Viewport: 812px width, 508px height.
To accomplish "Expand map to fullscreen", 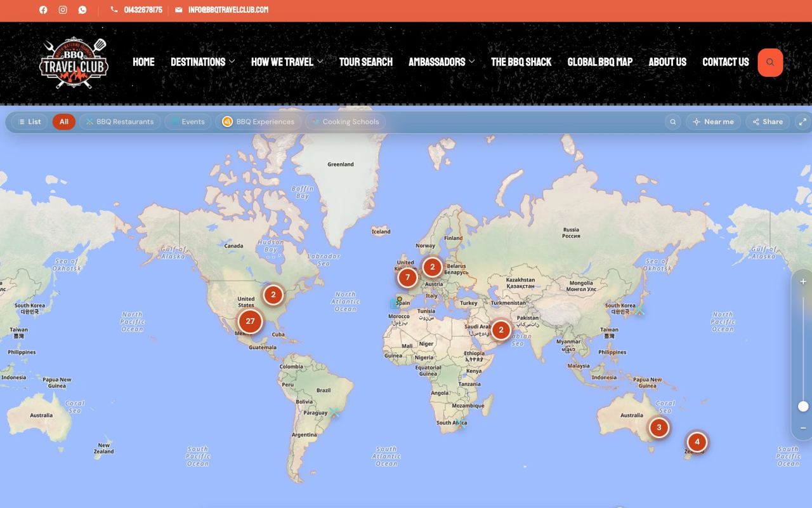I will coord(802,122).
